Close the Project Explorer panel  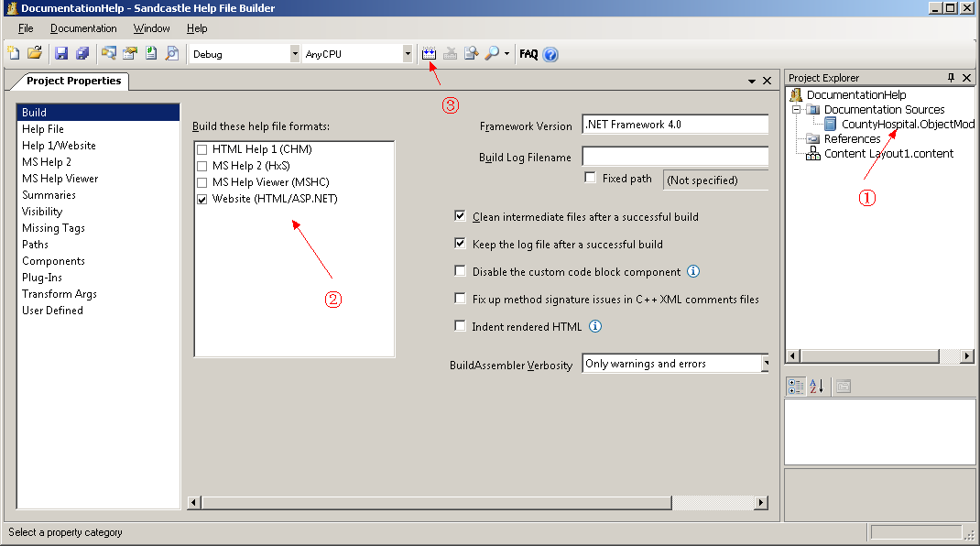point(967,78)
